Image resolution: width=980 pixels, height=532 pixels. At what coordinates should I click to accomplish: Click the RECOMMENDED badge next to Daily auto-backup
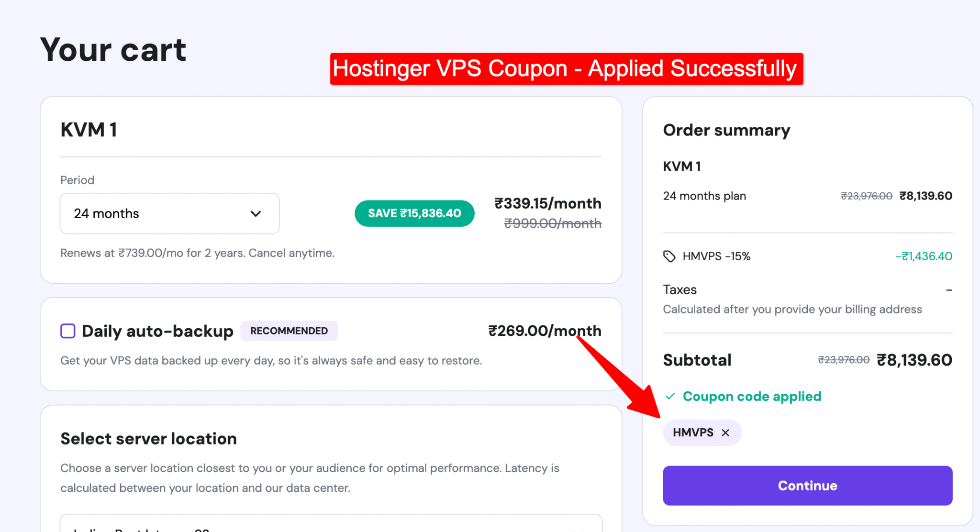289,331
